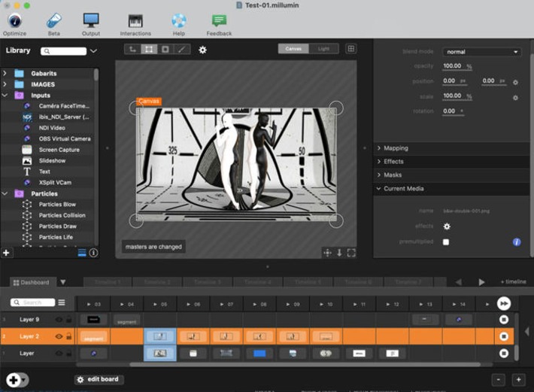Image resolution: width=534 pixels, height=392 pixels.
Task: Launch column 08
Action: pyautogui.click(x=259, y=304)
